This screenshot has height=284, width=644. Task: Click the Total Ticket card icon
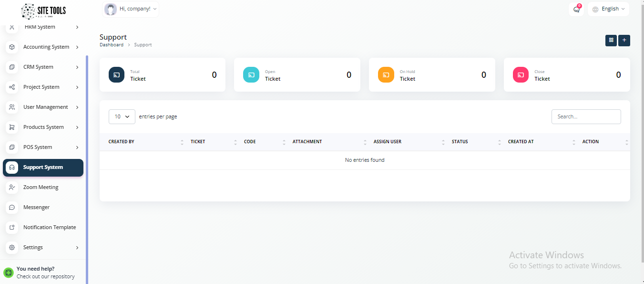(116, 75)
